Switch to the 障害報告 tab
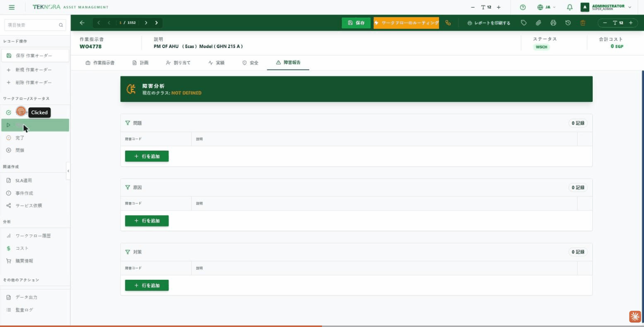This screenshot has height=327, width=644. [x=288, y=63]
